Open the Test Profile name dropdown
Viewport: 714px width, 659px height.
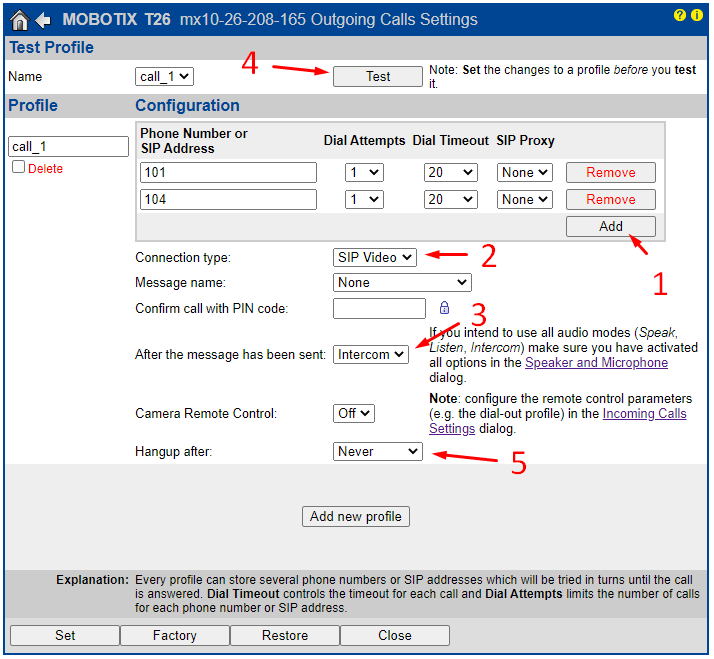(164, 76)
